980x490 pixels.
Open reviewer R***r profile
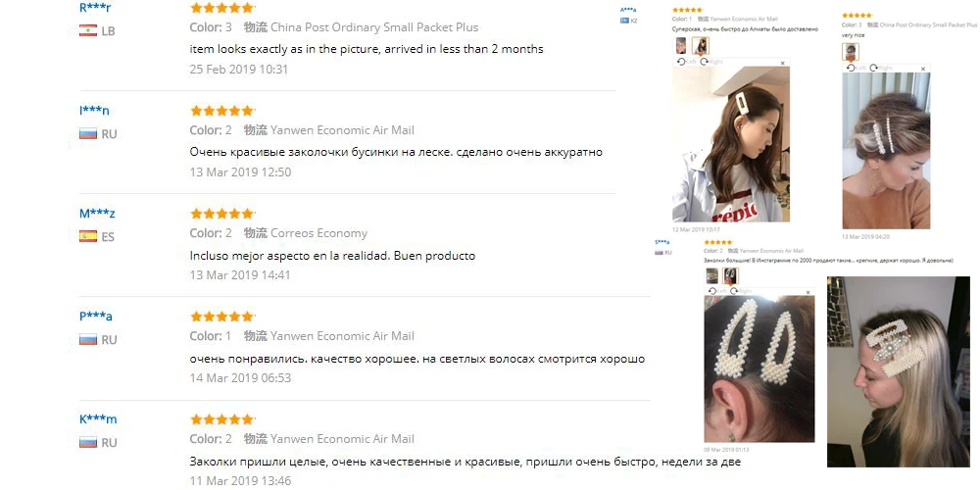pyautogui.click(x=96, y=8)
